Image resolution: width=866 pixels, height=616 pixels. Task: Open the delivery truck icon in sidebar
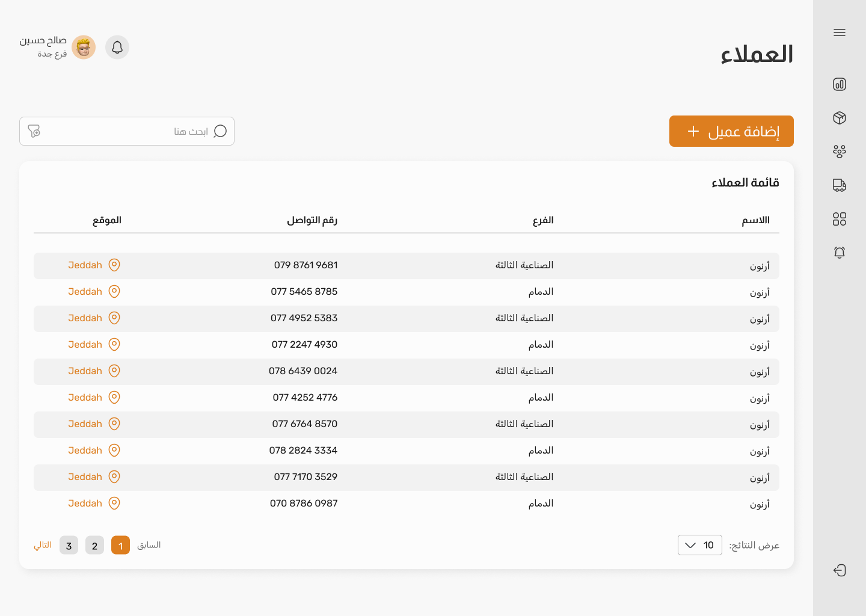[x=840, y=185]
